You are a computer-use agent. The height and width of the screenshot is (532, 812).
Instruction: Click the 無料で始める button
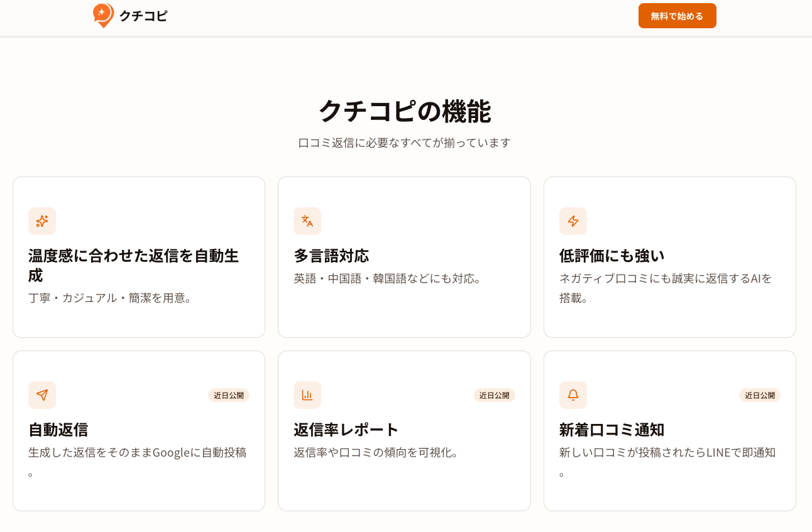coord(677,16)
